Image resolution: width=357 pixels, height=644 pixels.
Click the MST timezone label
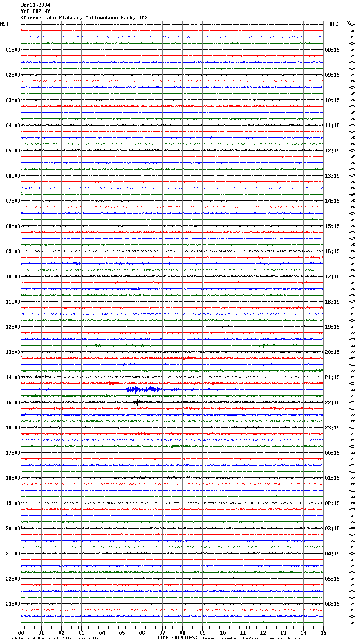tap(4, 24)
